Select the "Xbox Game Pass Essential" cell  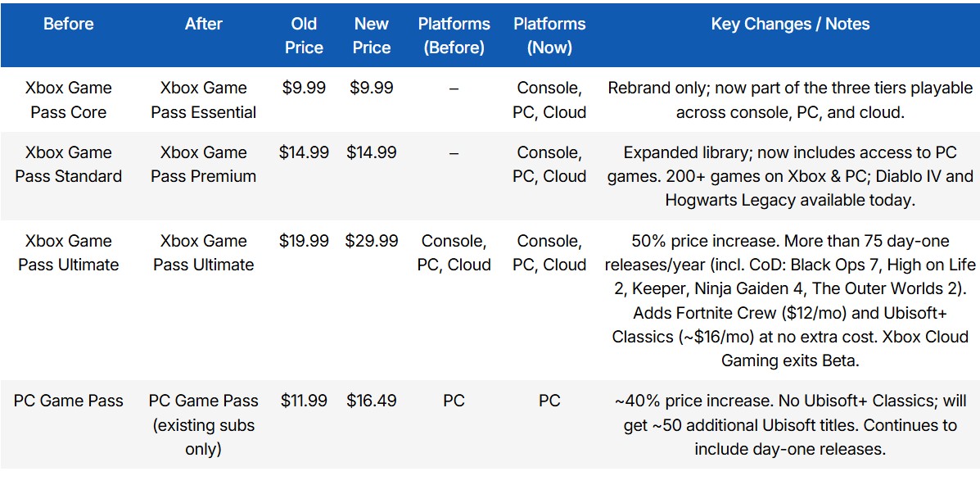(203, 100)
